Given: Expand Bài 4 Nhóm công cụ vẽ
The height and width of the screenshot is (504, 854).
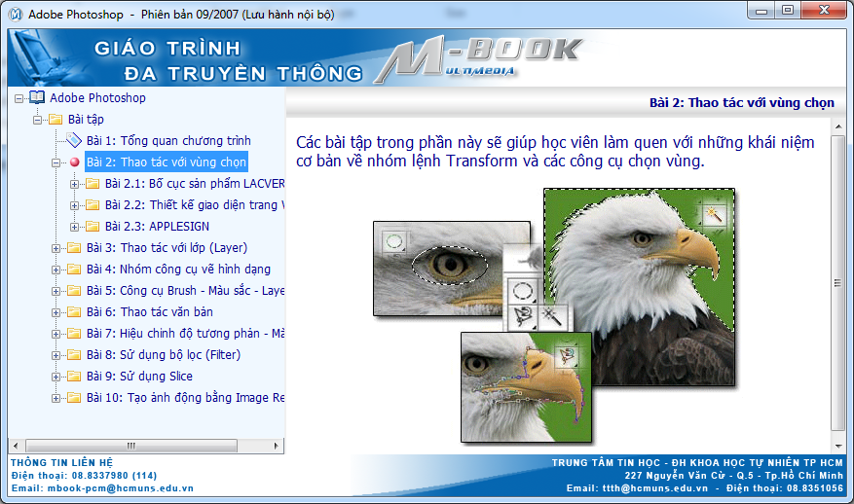Looking at the screenshot, I should pyautogui.click(x=56, y=270).
